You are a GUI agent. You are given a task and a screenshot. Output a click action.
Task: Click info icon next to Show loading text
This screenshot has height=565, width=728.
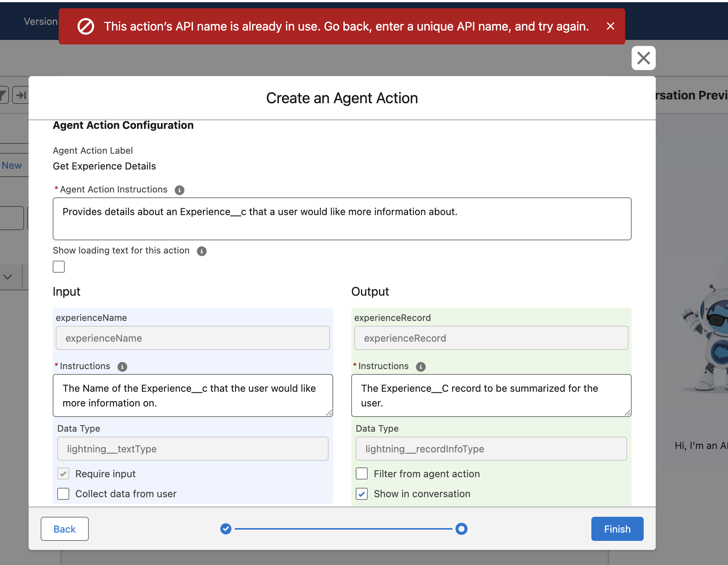click(x=202, y=251)
